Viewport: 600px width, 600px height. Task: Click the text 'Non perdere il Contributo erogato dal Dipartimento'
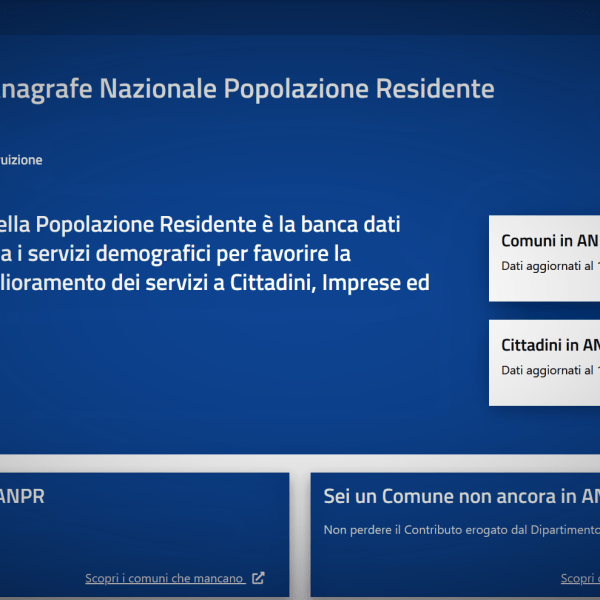(461, 530)
